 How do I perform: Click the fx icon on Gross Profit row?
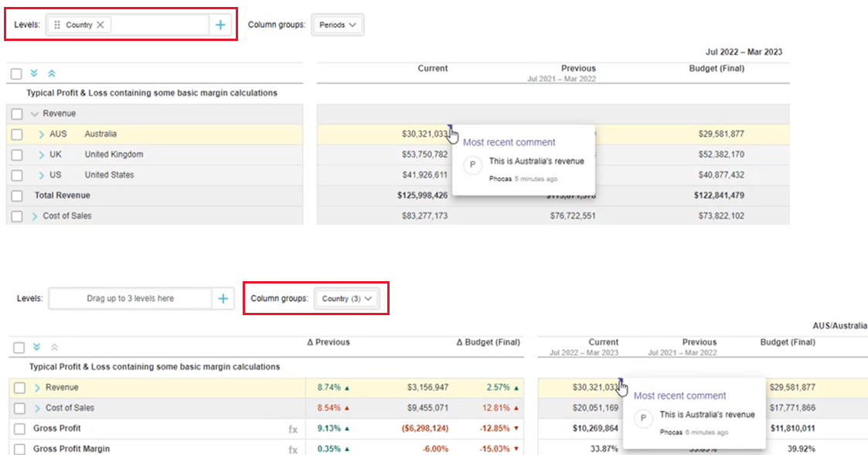click(293, 429)
